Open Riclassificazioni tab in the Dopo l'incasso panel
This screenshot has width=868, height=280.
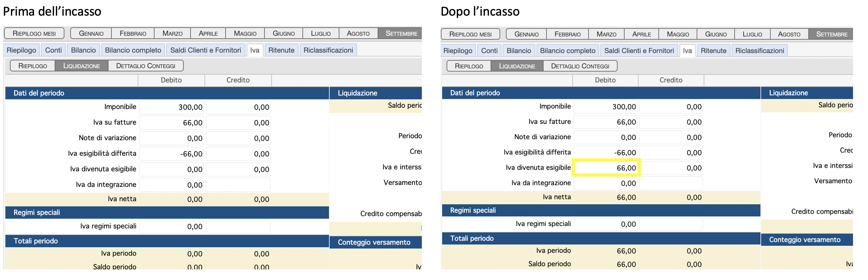759,51
